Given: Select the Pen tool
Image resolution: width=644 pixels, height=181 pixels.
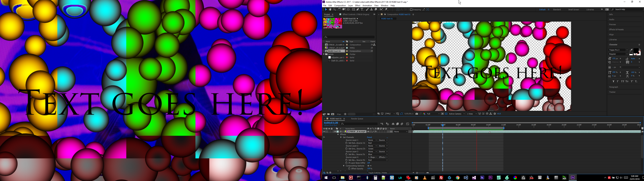Looking at the screenshot, I should coord(358,10).
